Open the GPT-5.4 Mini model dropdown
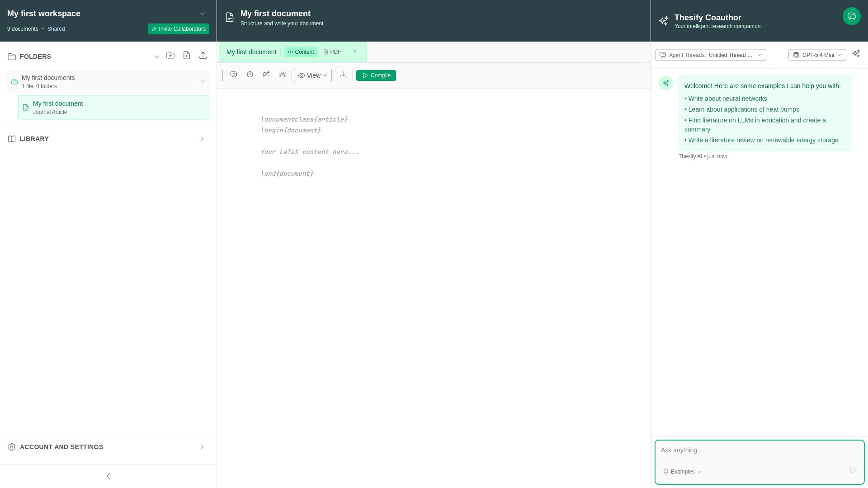Image resolution: width=868 pixels, height=488 pixels. 817,55
